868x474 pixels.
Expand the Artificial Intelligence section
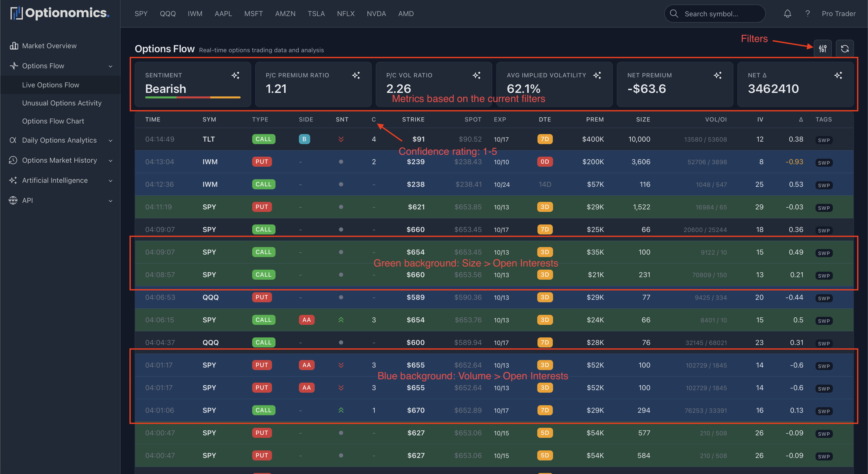[111, 181]
